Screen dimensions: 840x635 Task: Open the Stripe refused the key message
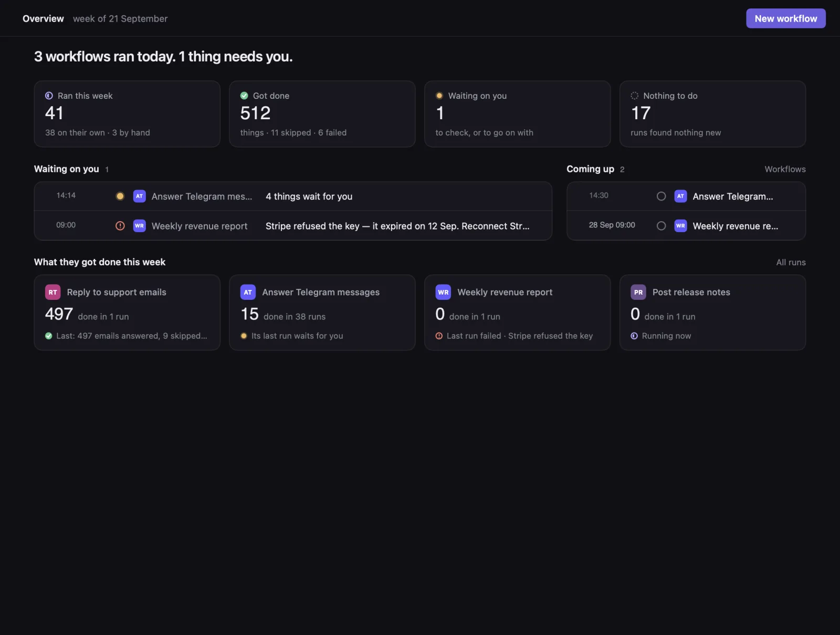click(x=397, y=226)
